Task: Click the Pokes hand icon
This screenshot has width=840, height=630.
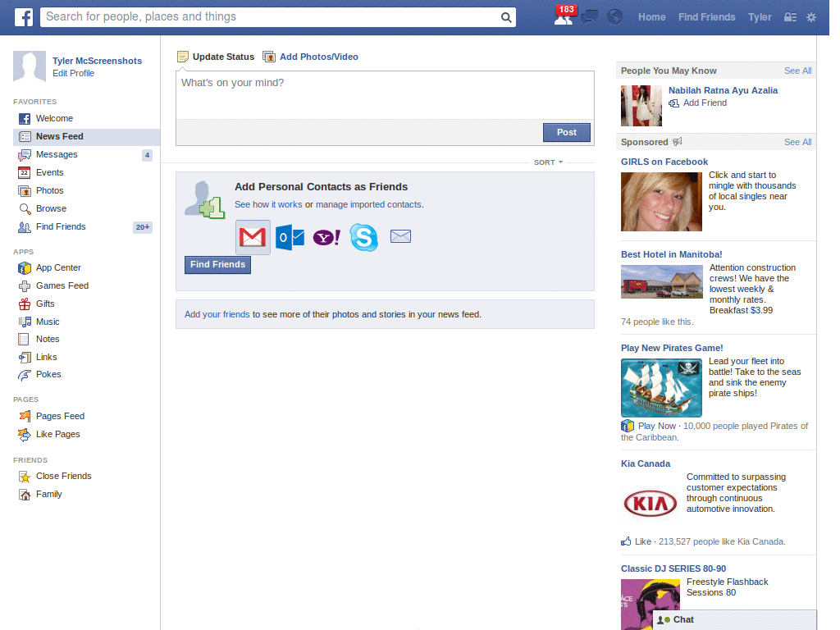Action: 24,375
